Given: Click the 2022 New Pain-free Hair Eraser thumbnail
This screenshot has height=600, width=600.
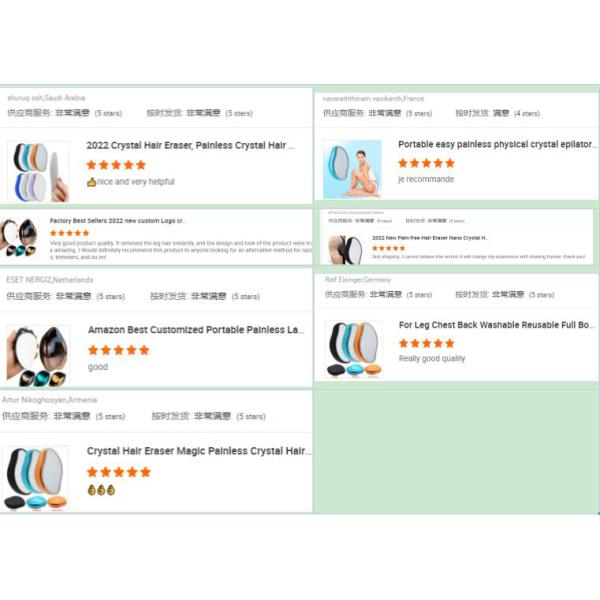Looking at the screenshot, I should (x=345, y=249).
